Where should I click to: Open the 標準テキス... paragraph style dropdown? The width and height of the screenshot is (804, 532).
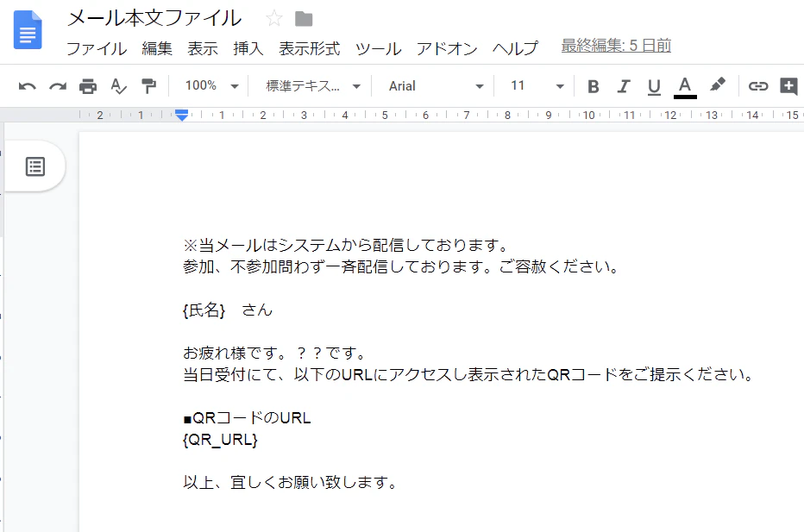pos(313,85)
